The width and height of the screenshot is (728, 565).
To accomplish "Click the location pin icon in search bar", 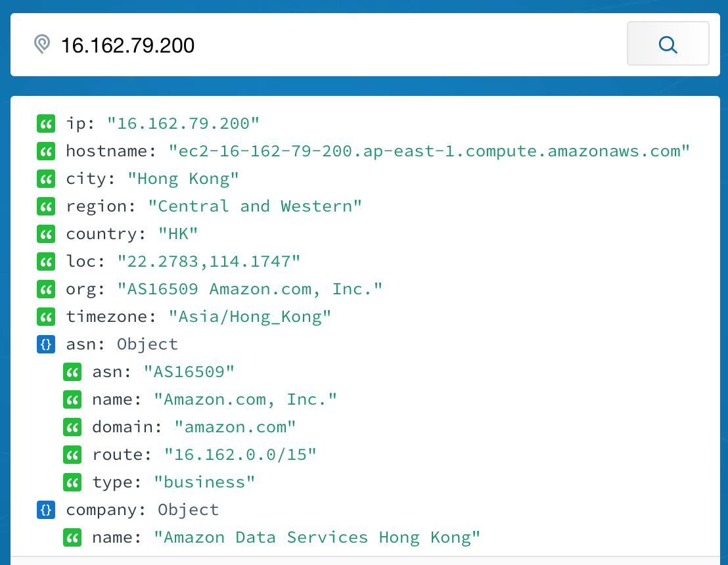I will (x=42, y=45).
